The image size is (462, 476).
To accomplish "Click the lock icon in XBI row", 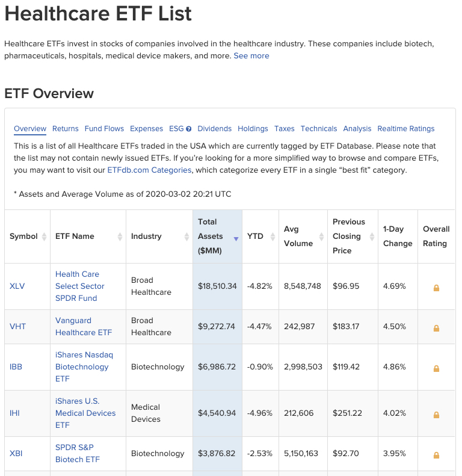I will (436, 455).
